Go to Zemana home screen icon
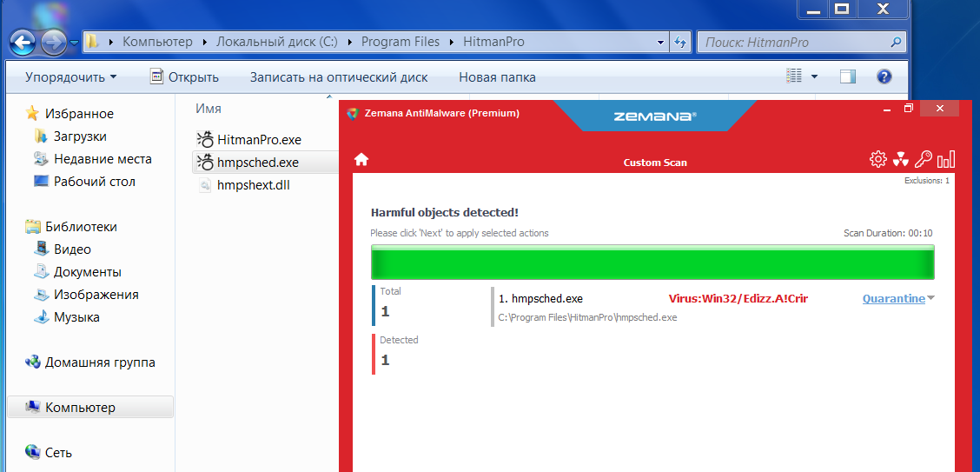Viewport: 980px width, 472px height. [361, 159]
